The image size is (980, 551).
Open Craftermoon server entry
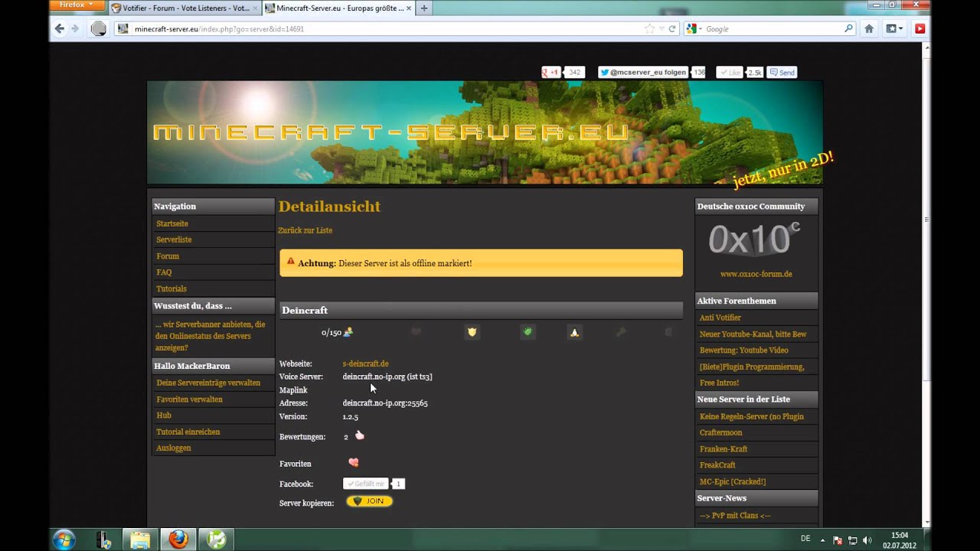(720, 432)
